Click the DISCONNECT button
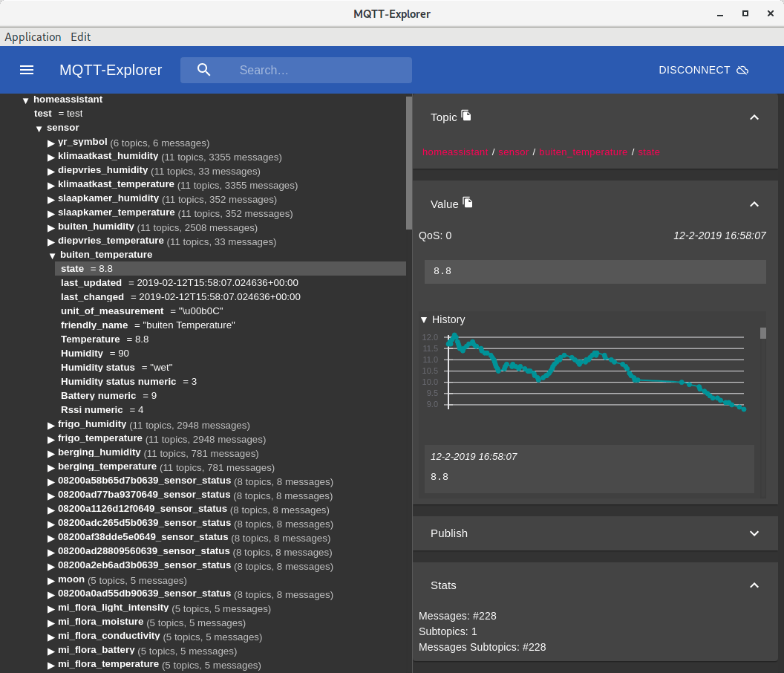Image resolution: width=784 pixels, height=673 pixels. click(704, 70)
